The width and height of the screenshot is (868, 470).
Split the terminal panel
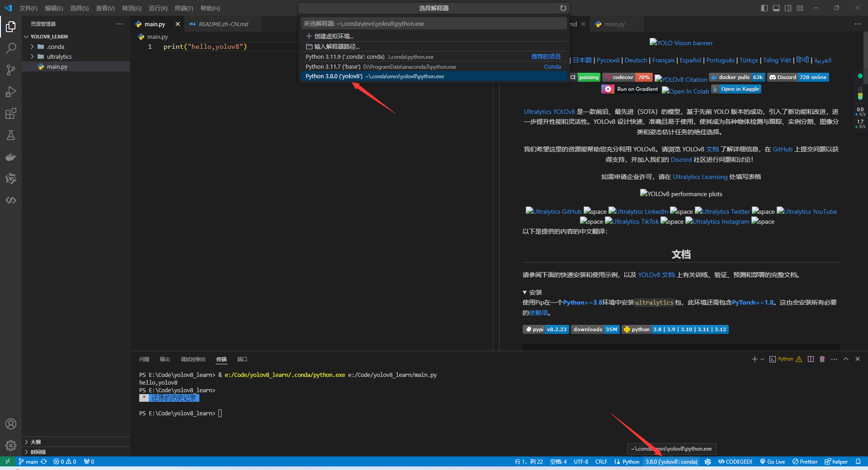[x=811, y=359]
